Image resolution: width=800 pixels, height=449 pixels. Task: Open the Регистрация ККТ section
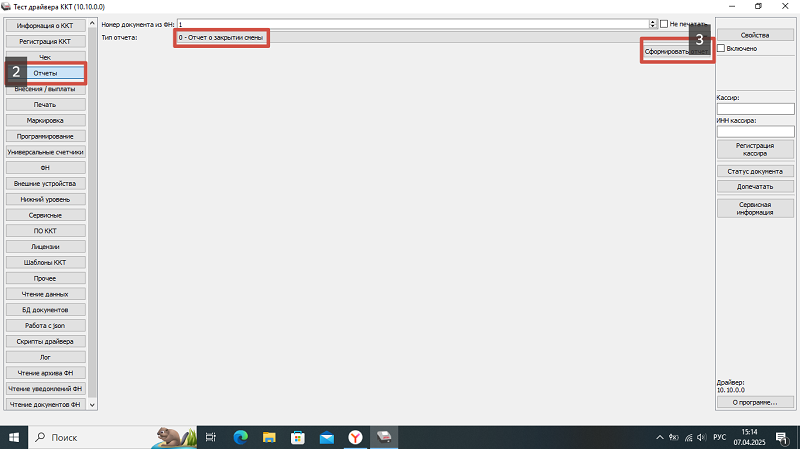tap(45, 41)
